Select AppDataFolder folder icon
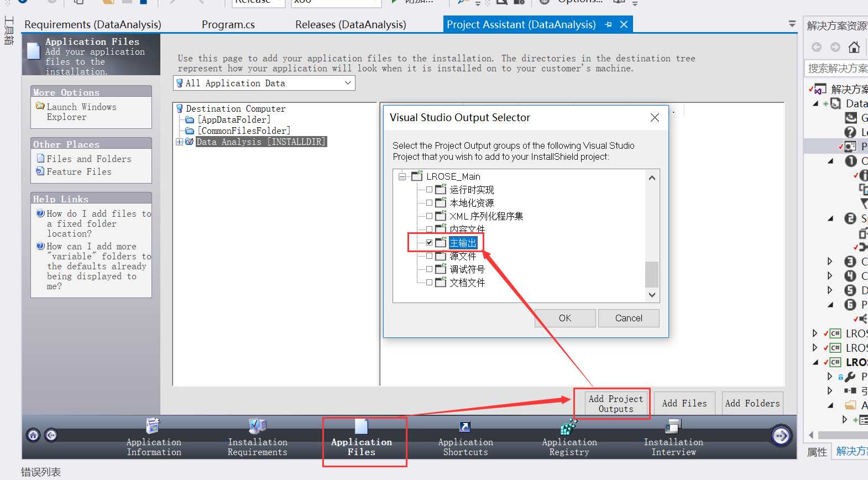Viewport: 868px width, 480px height. click(190, 119)
